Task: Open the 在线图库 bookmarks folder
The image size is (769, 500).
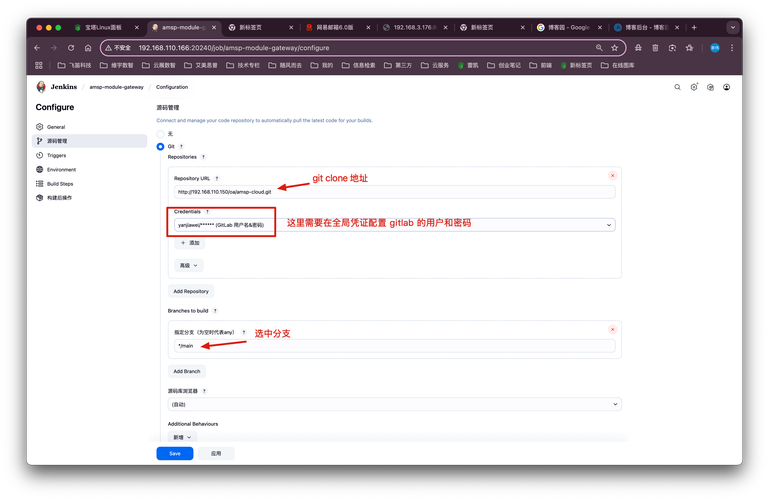Action: (x=617, y=65)
